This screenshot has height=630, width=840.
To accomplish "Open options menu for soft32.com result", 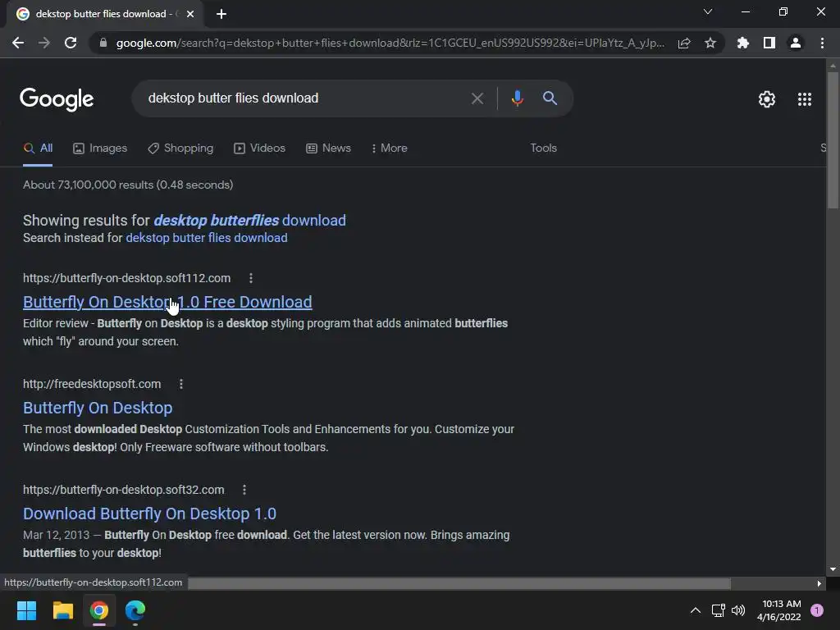I will tap(244, 490).
